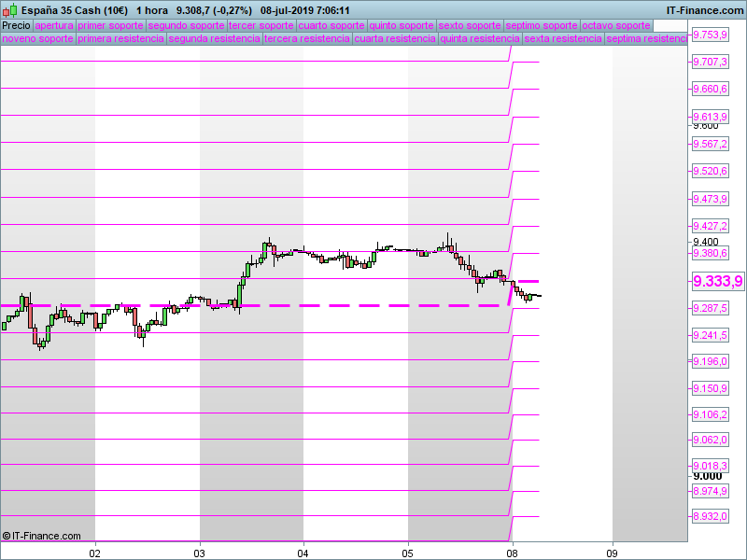The width and height of the screenshot is (747, 560).
Task: Click the 08 date marker on time axis
Action: coord(512,552)
